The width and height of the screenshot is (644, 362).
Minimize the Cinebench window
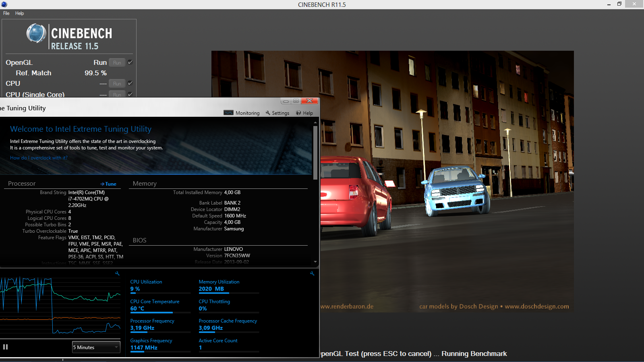(609, 4)
